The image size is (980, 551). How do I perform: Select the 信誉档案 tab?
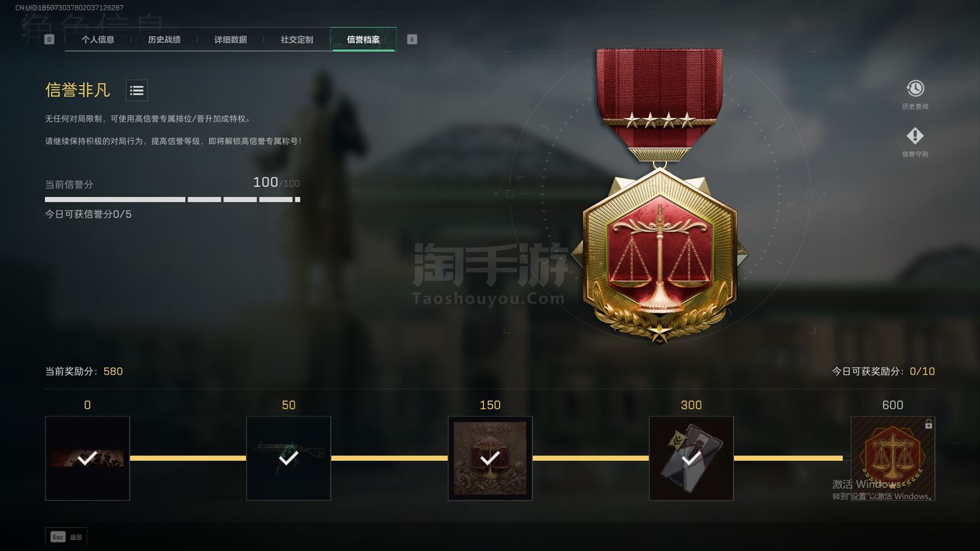[363, 40]
